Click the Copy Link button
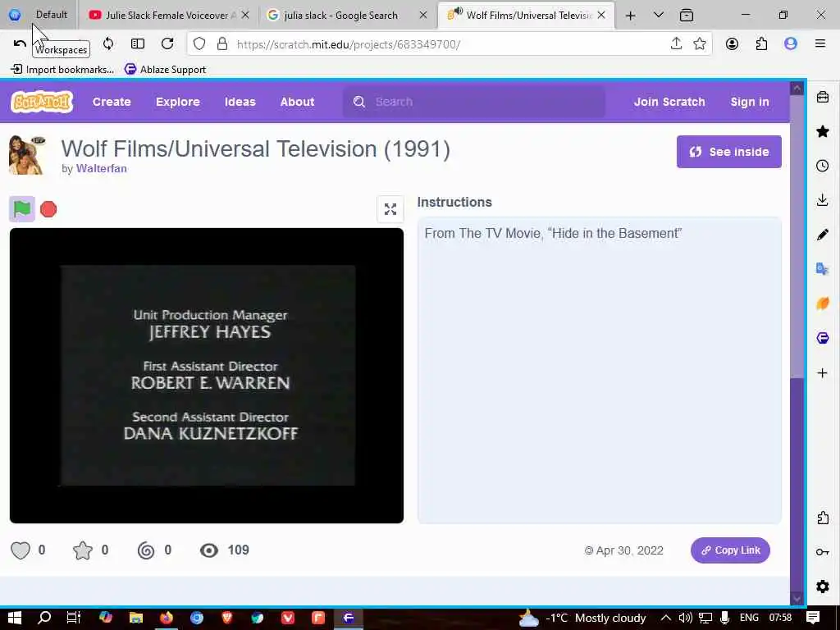 (730, 550)
